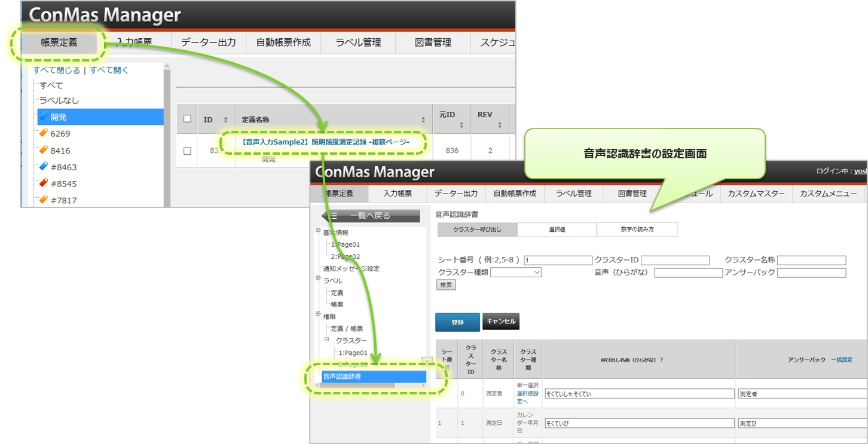Click the up arrow of the label list scrollbar

click(167, 66)
